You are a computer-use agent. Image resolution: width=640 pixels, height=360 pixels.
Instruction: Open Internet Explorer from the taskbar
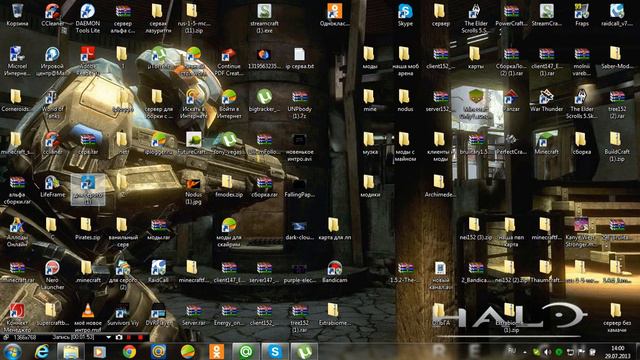[x=41, y=351]
